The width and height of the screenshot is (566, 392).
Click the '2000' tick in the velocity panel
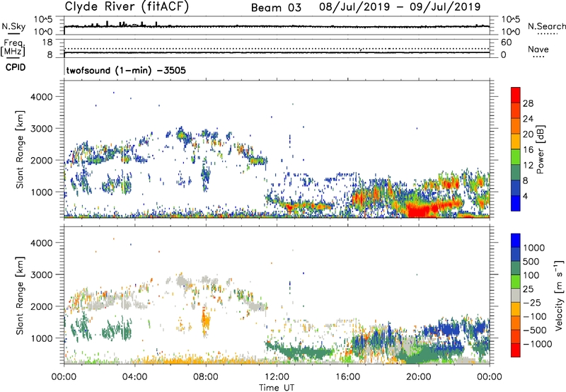click(x=41, y=306)
